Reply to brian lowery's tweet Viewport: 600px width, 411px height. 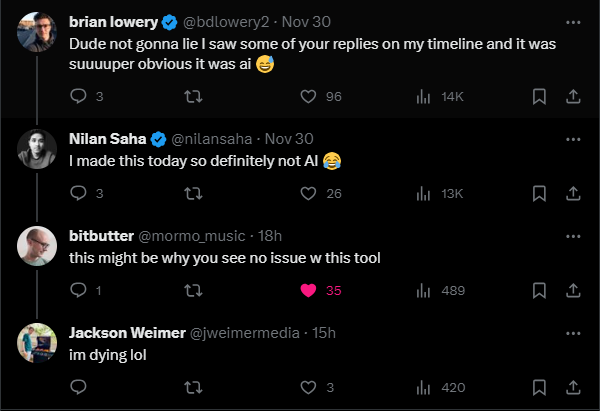click(x=80, y=96)
